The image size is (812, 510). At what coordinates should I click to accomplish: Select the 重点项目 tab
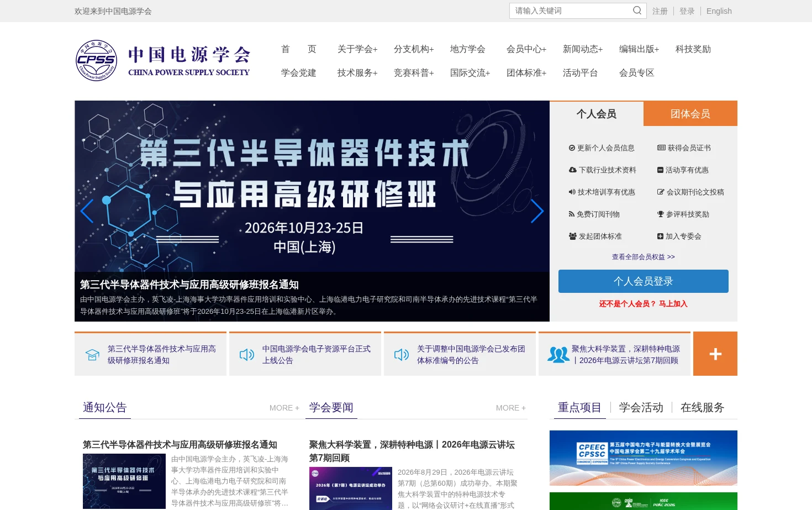coord(579,407)
